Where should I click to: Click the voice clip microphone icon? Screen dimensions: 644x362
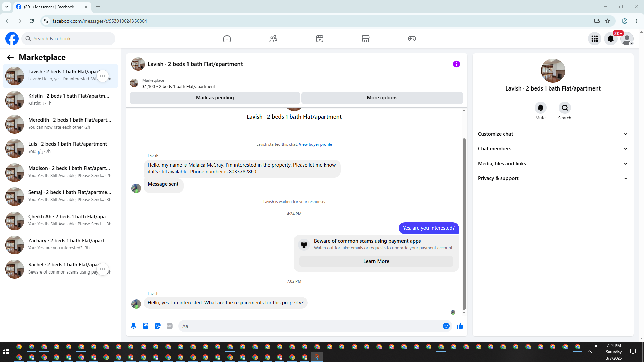click(133, 326)
